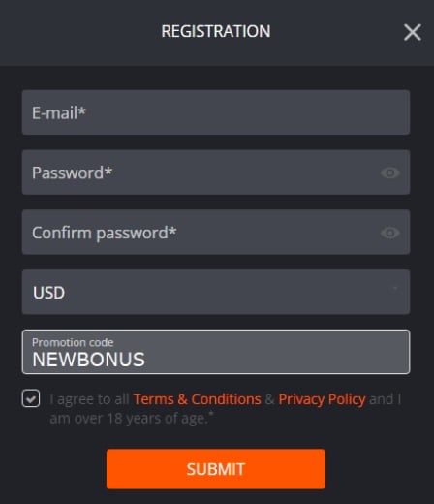This screenshot has height=504, width=434.
Task: Uncheck the terms agreement checkbox
Action: [x=31, y=398]
